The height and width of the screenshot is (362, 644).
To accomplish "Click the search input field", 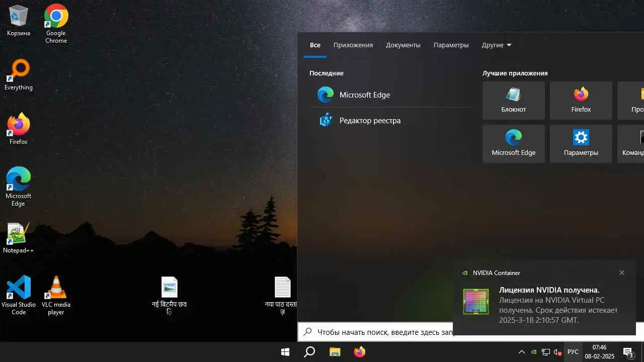I will pyautogui.click(x=376, y=332).
